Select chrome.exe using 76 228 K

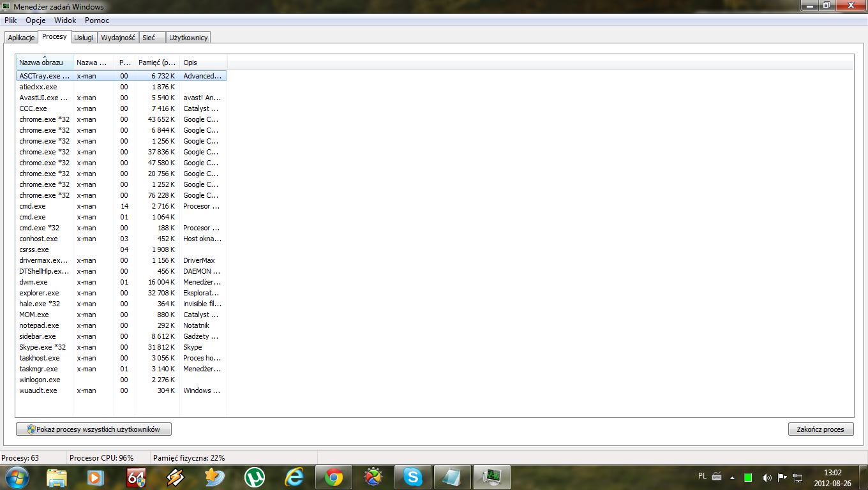tap(121, 195)
